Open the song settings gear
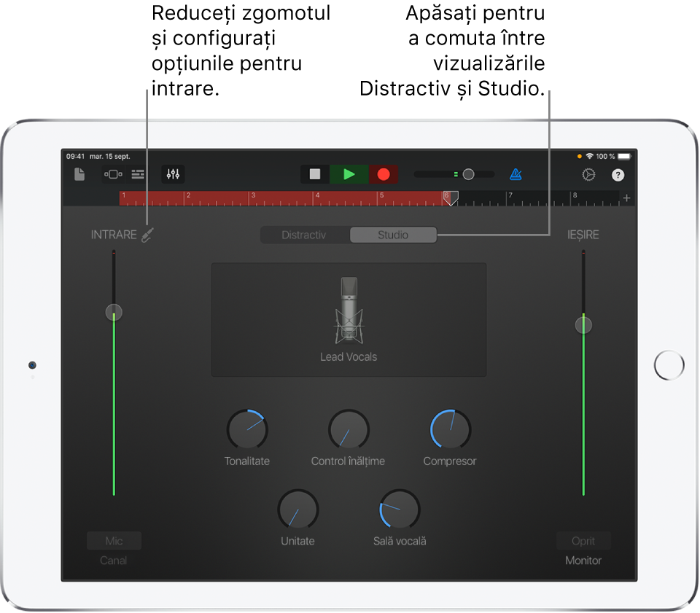700x613 pixels. (588, 175)
